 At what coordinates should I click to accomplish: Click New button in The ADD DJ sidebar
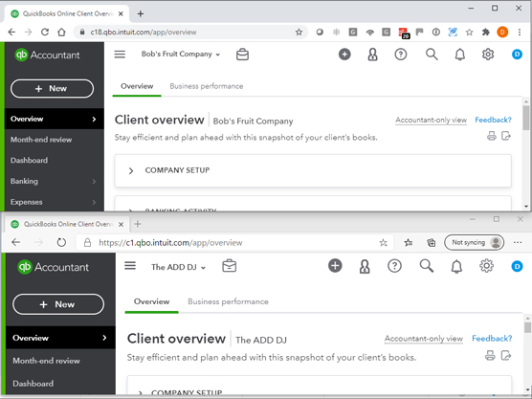coord(58,304)
